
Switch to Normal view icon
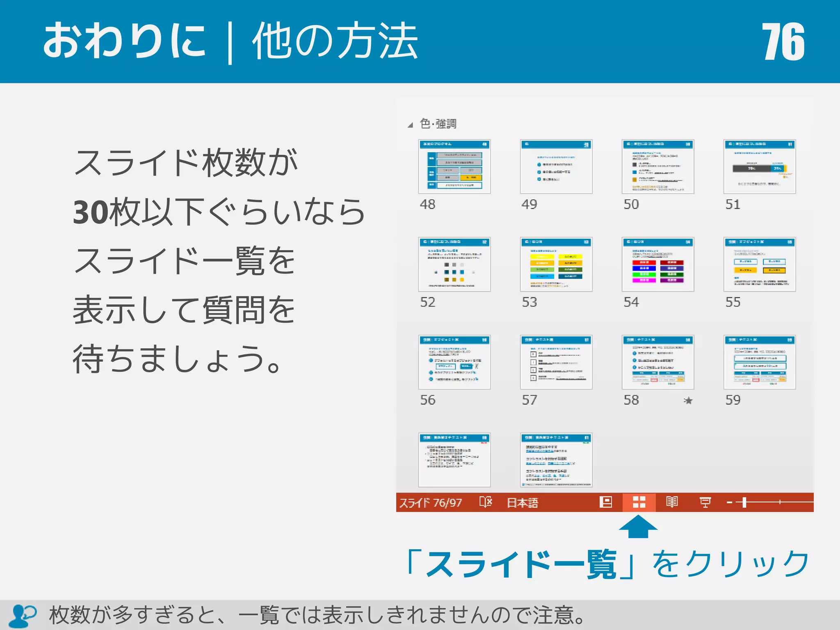click(605, 502)
